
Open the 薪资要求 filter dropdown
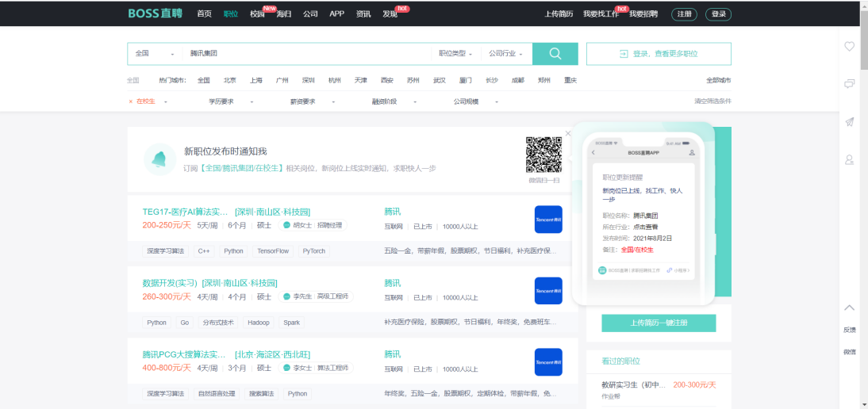(313, 101)
